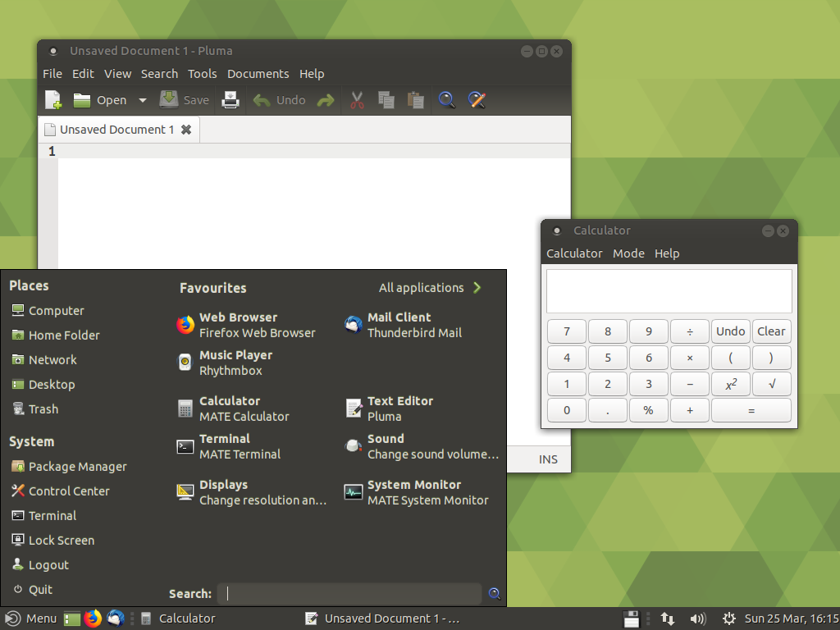The width and height of the screenshot is (840, 630).
Task: Click the menu Search text field
Action: [349, 594]
